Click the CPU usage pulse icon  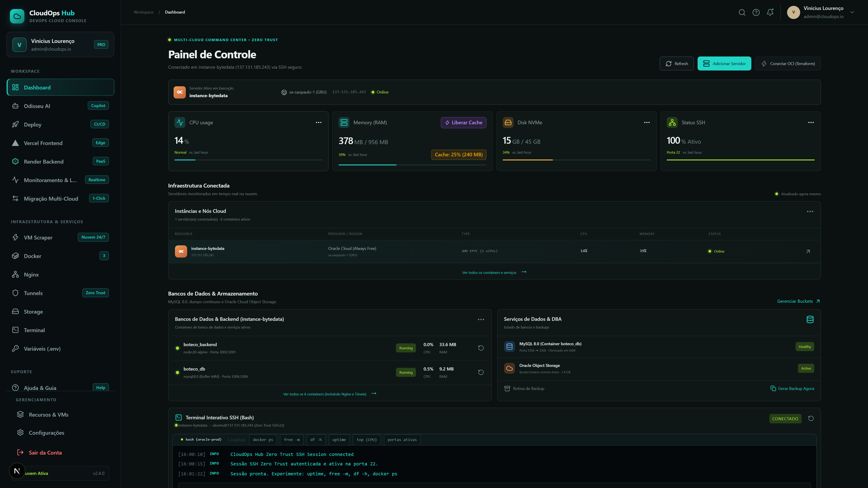click(180, 123)
